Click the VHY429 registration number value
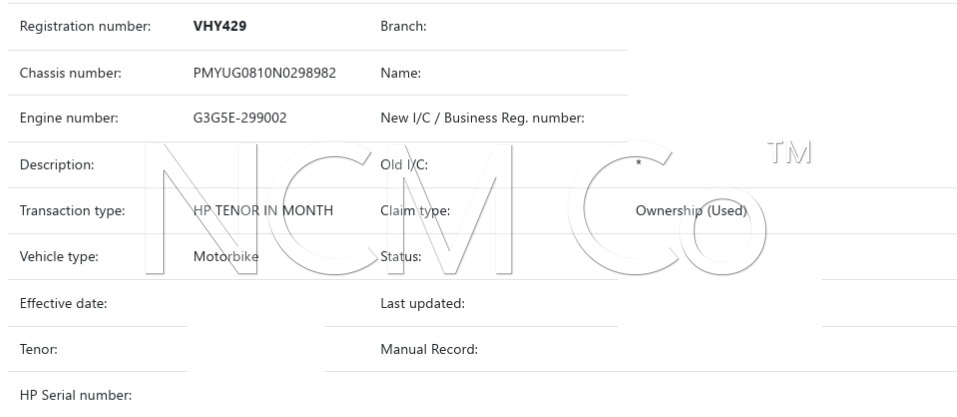 coord(220,26)
